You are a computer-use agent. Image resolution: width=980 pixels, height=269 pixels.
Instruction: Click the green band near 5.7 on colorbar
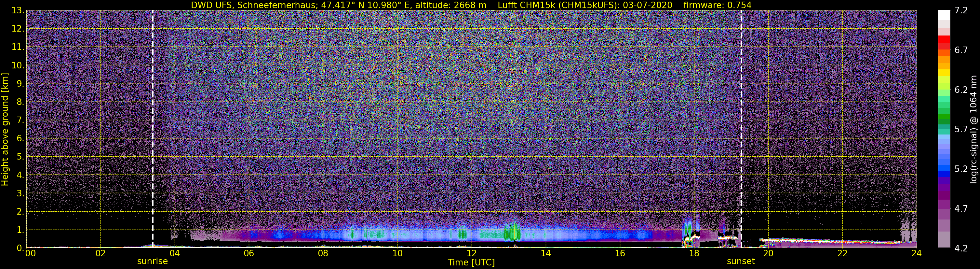click(944, 121)
